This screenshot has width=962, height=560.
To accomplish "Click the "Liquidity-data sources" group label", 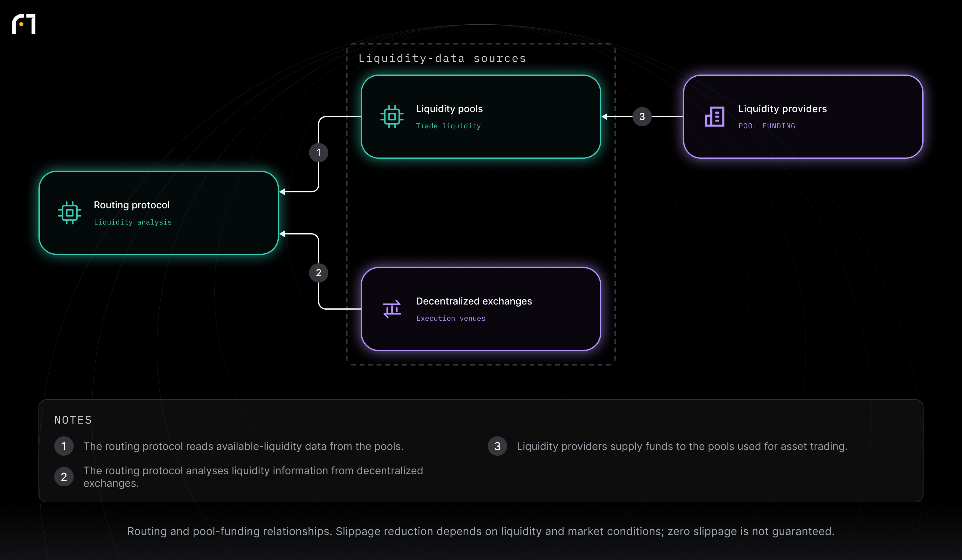I will tap(442, 58).
